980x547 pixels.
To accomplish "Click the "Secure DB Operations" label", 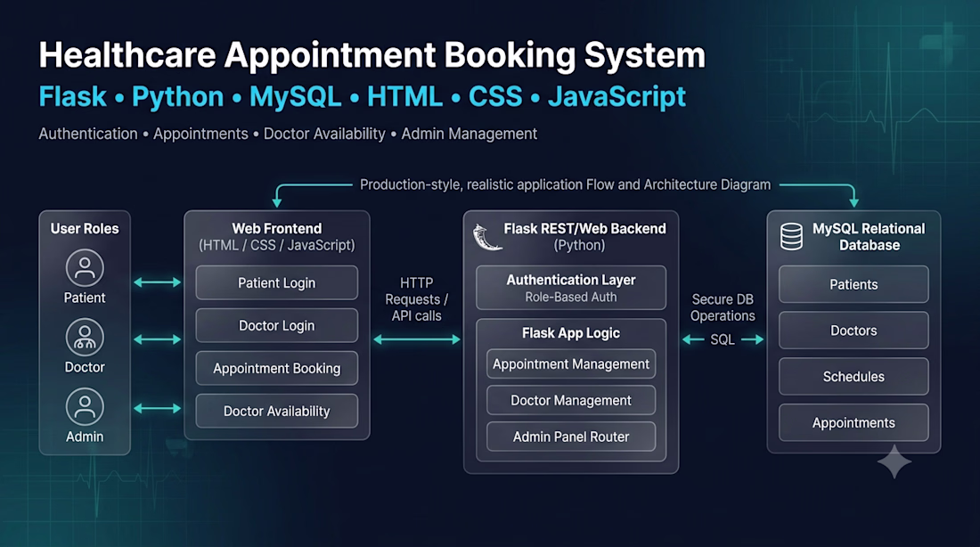I will pyautogui.click(x=723, y=307).
